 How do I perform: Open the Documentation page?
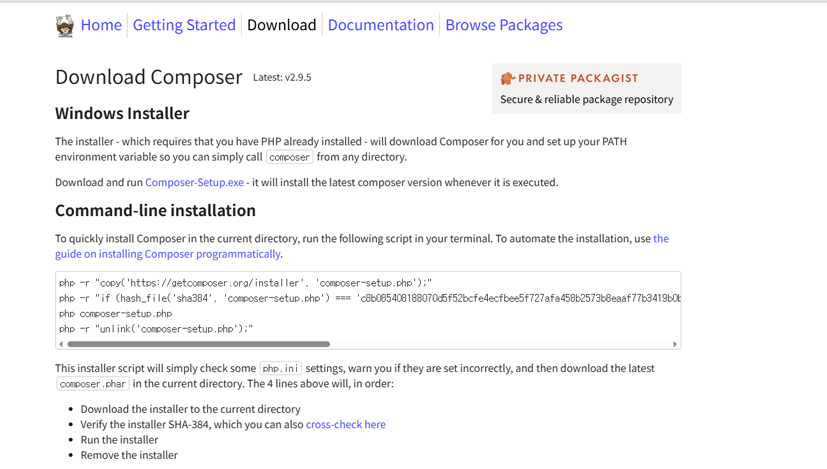pos(380,25)
